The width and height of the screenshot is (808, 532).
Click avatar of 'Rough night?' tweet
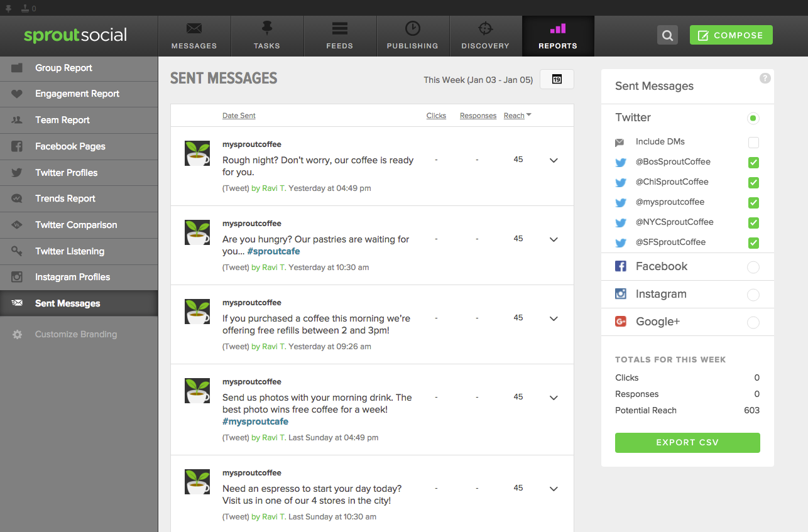[x=197, y=153]
